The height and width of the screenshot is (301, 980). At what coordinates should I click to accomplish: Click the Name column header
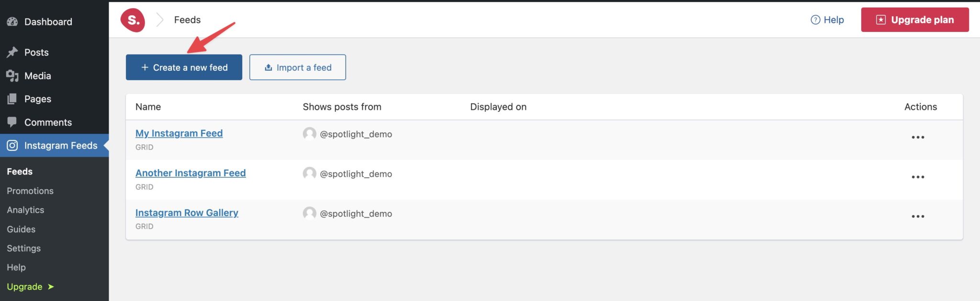tap(148, 107)
